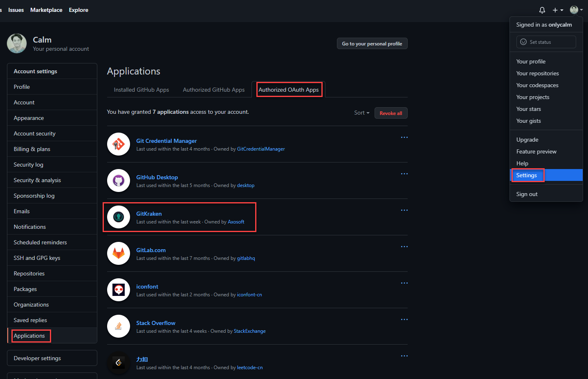Click the Calm profile avatar picture

17,43
